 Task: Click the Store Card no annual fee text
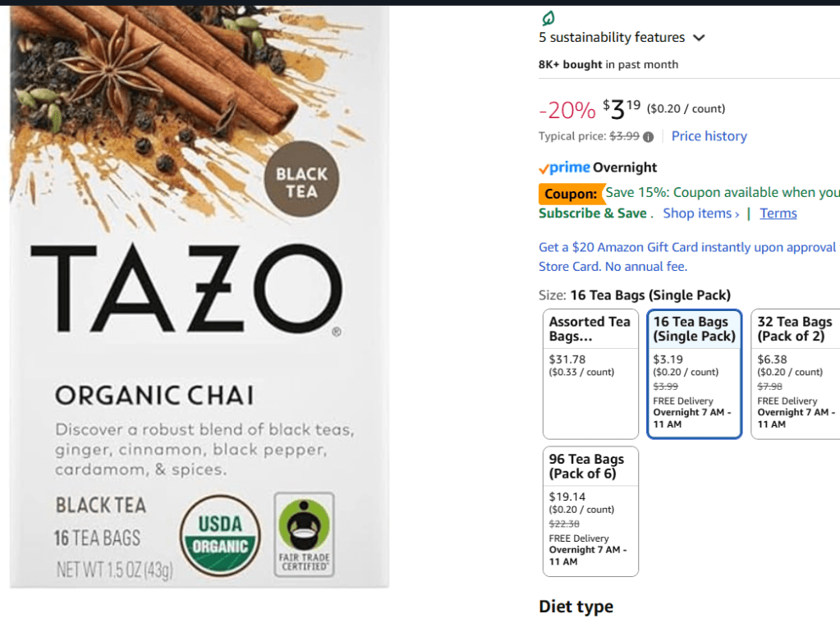tap(613, 266)
